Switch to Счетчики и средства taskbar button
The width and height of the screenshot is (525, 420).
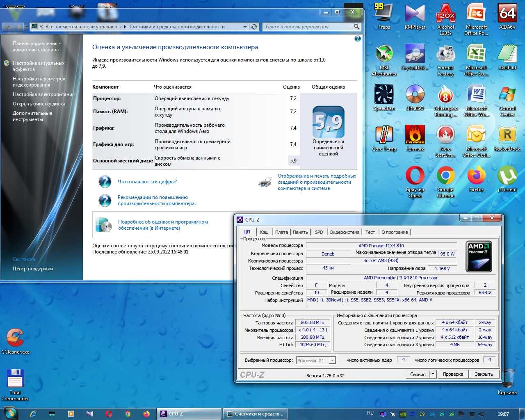pyautogui.click(x=255, y=414)
